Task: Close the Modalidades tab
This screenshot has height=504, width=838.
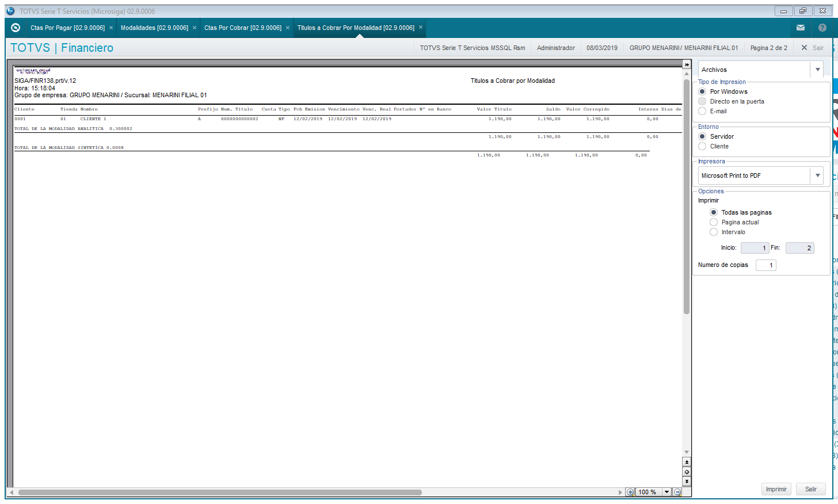Action: [195, 28]
